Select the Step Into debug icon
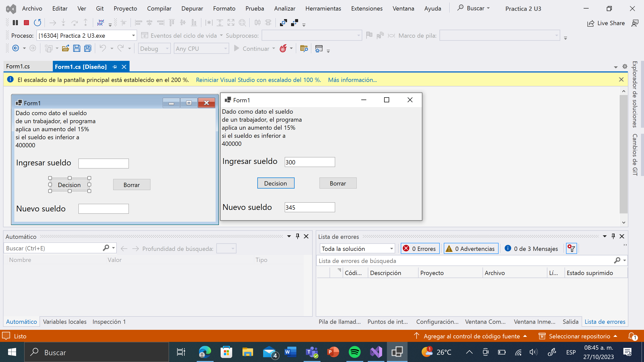 [x=63, y=23]
